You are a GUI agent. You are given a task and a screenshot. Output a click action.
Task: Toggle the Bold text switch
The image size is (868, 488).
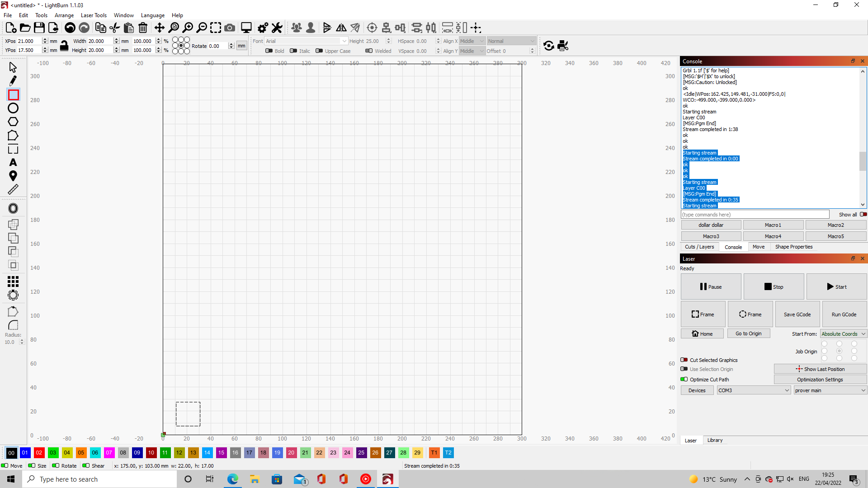[269, 51]
